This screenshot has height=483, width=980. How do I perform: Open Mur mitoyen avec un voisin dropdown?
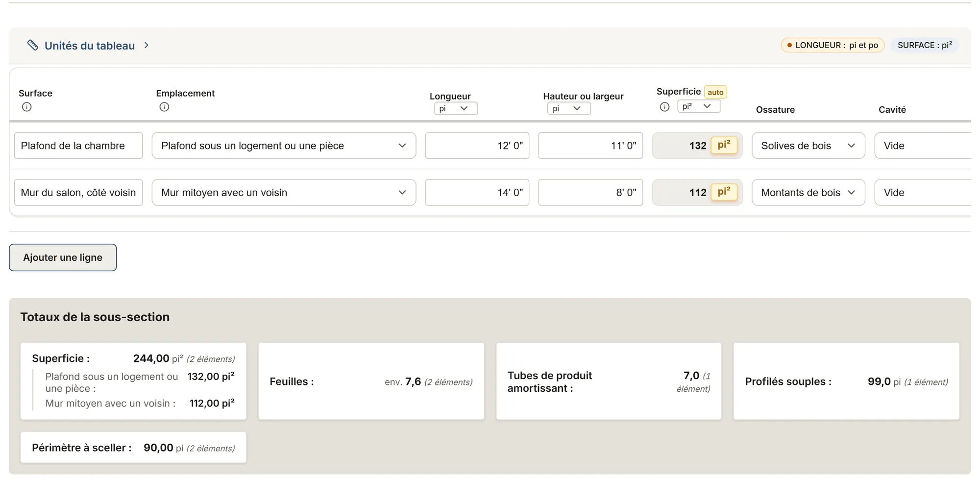(284, 192)
